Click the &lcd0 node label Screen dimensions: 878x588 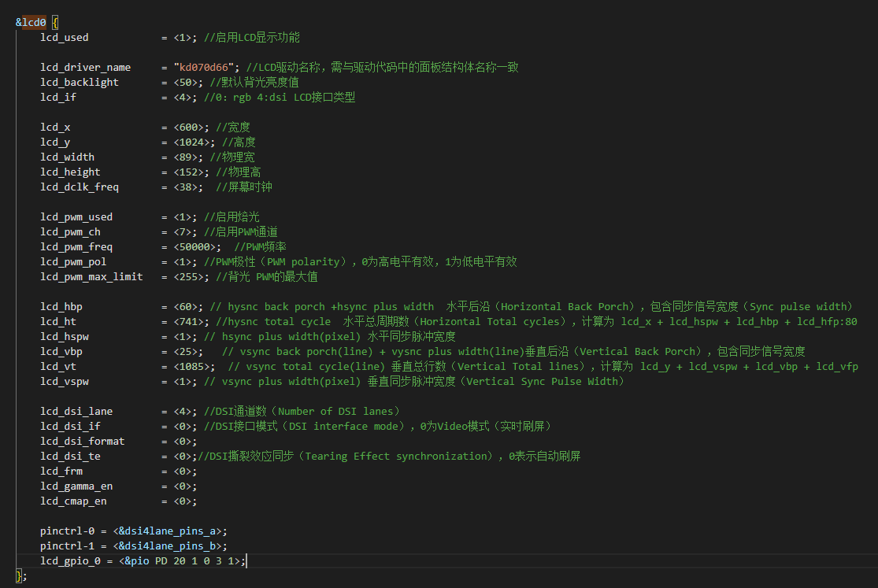[x=31, y=22]
